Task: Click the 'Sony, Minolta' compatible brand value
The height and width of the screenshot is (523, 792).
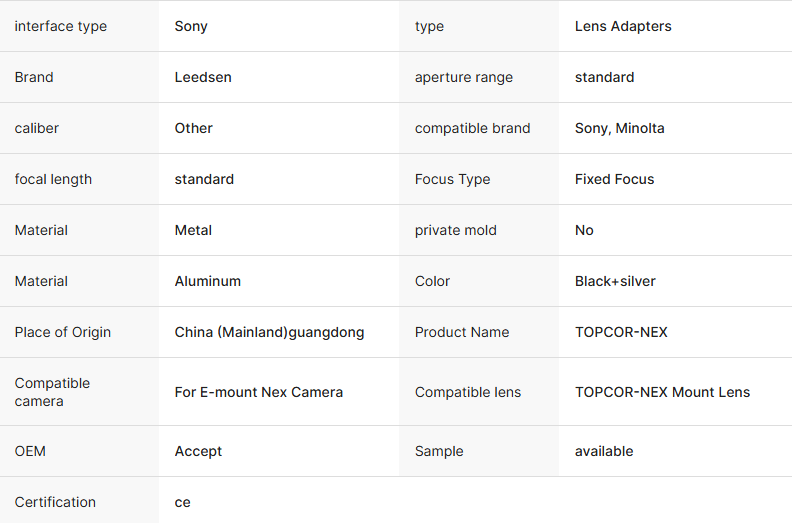Action: pyautogui.click(x=620, y=128)
